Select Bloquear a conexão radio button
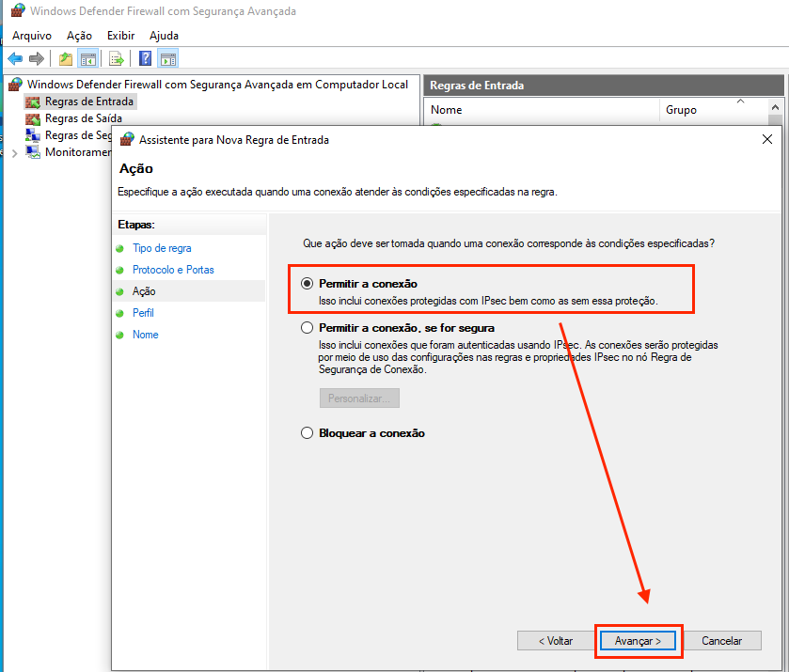This screenshot has height=672, width=789. [x=307, y=433]
